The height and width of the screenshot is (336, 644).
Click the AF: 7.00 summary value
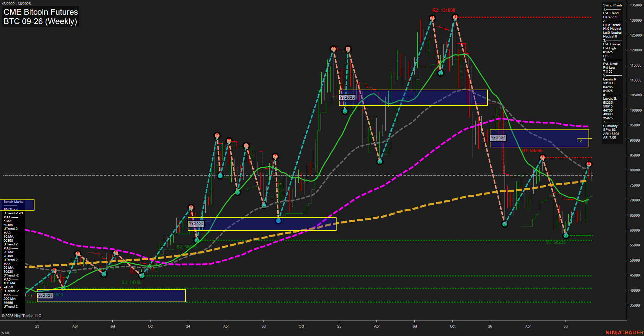609,138
